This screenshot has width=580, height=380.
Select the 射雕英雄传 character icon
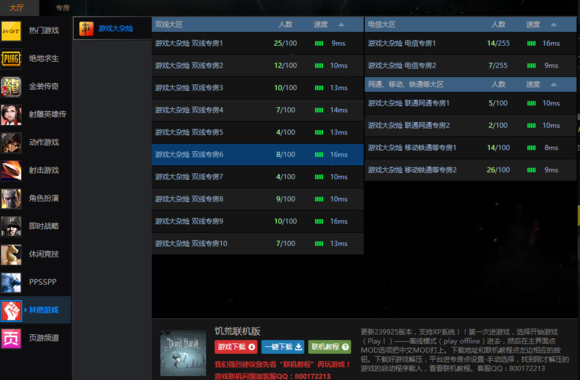[11, 115]
